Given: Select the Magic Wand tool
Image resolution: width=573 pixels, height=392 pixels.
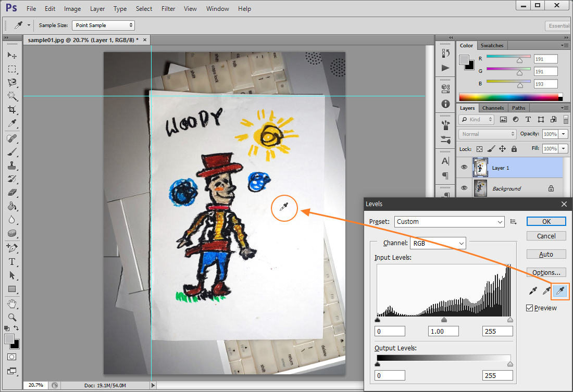Looking at the screenshot, I should (11, 96).
